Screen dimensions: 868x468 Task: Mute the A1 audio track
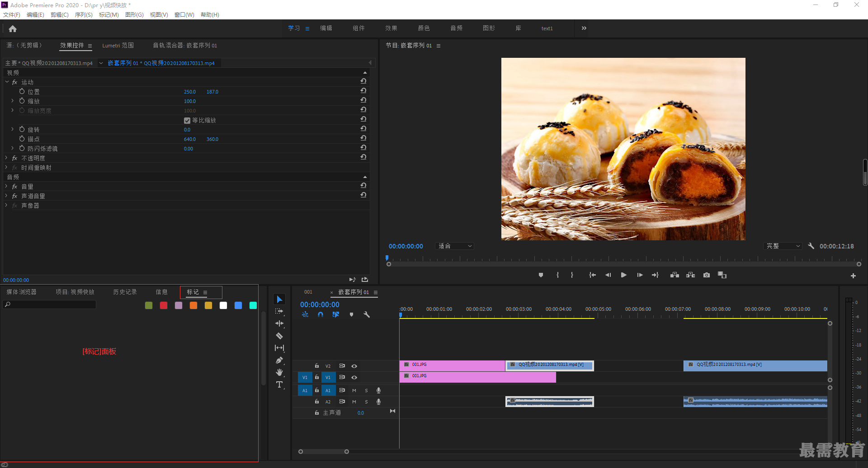click(x=354, y=390)
